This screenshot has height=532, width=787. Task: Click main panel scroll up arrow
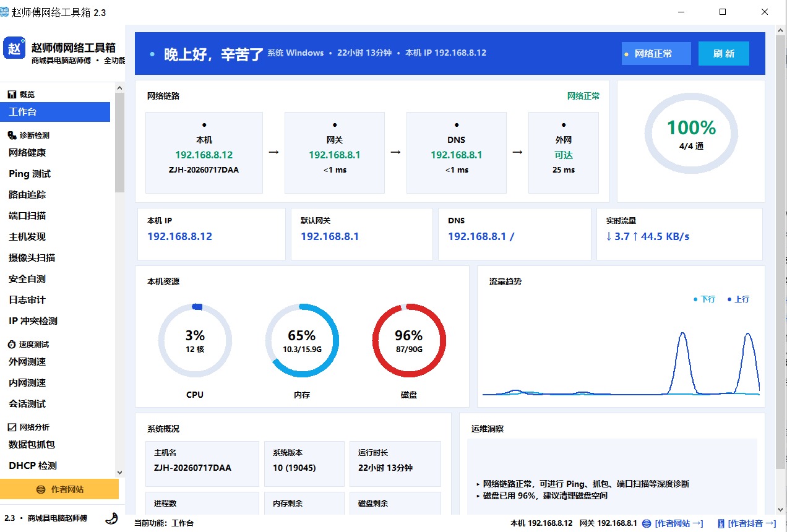pyautogui.click(x=780, y=30)
